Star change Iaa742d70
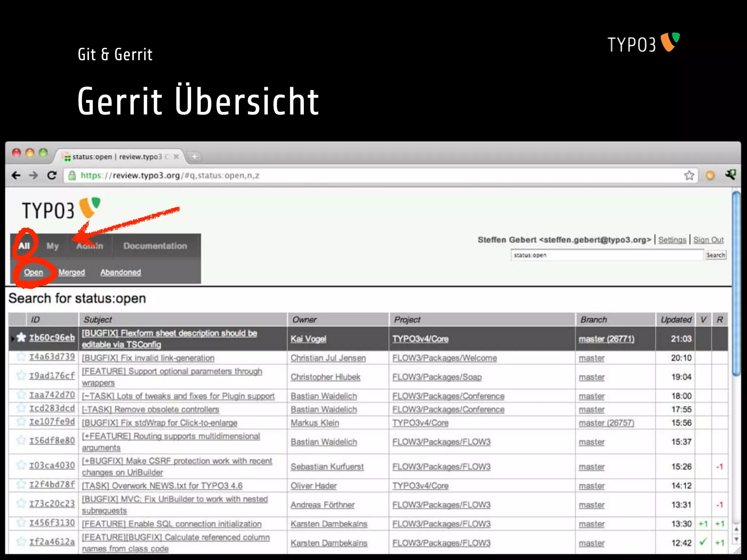Image resolution: width=747 pixels, height=560 pixels. (x=22, y=394)
